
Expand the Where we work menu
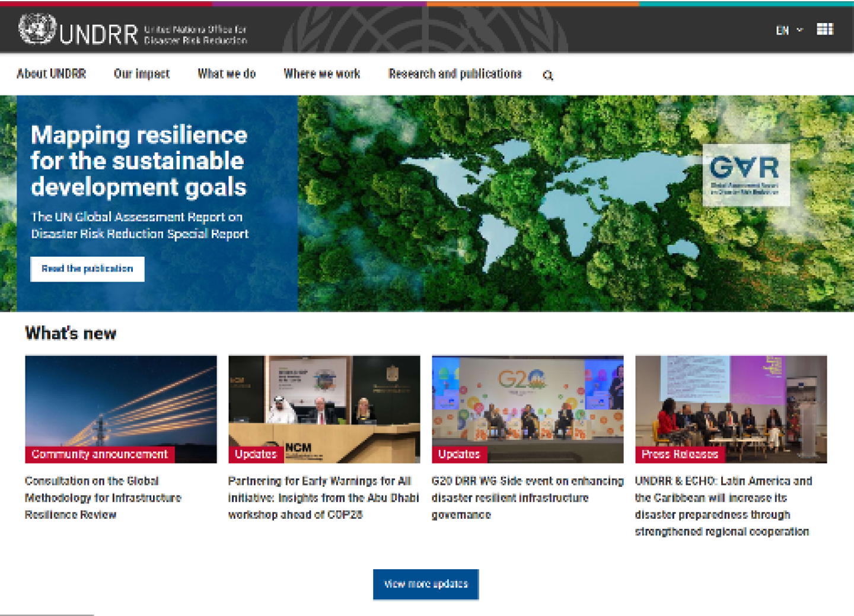321,74
